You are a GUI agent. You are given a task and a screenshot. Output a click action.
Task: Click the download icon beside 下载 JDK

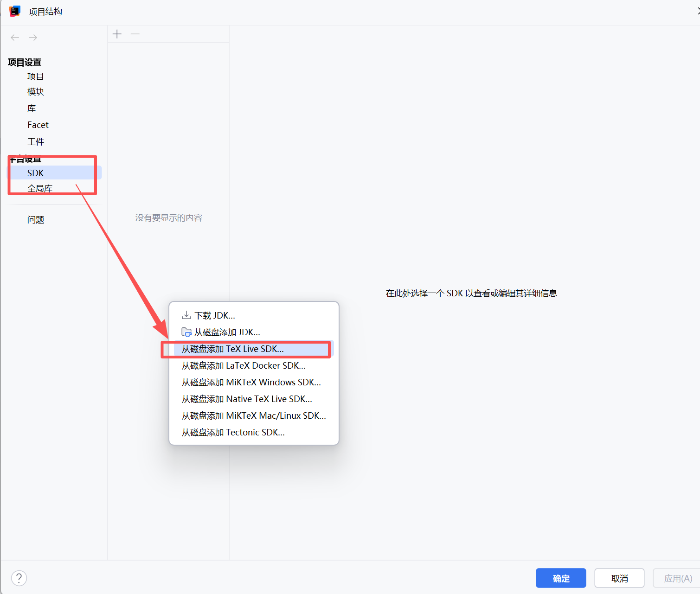coord(186,315)
